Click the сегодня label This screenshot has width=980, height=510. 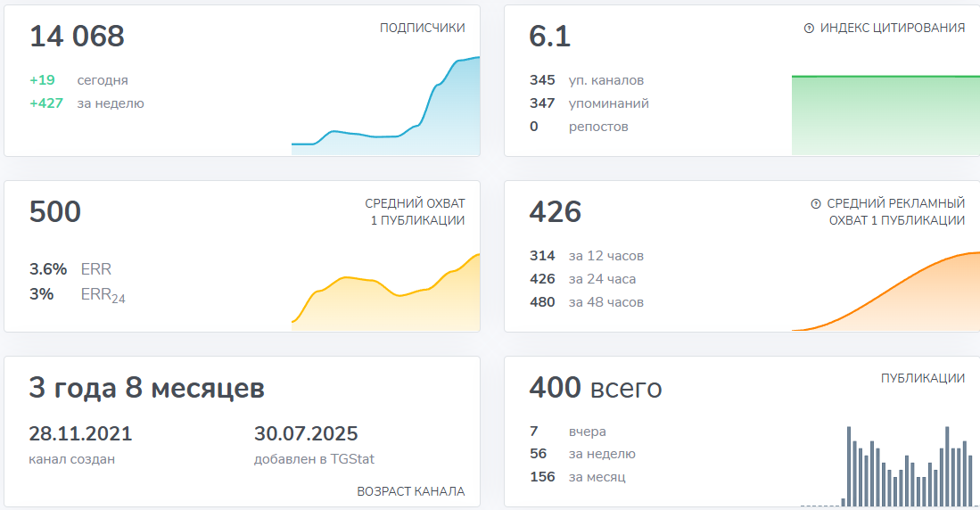[103, 80]
